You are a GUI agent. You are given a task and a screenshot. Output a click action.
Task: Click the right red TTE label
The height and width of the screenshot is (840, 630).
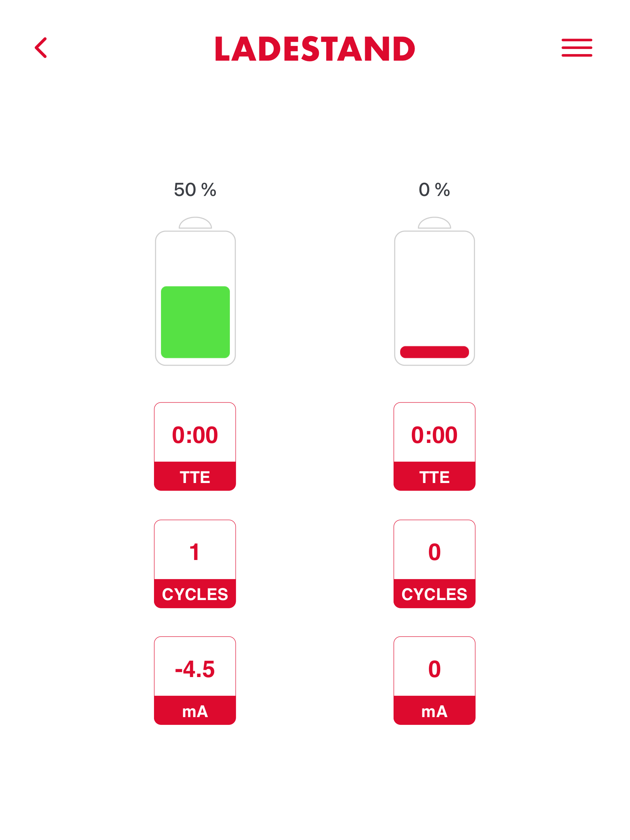click(434, 477)
